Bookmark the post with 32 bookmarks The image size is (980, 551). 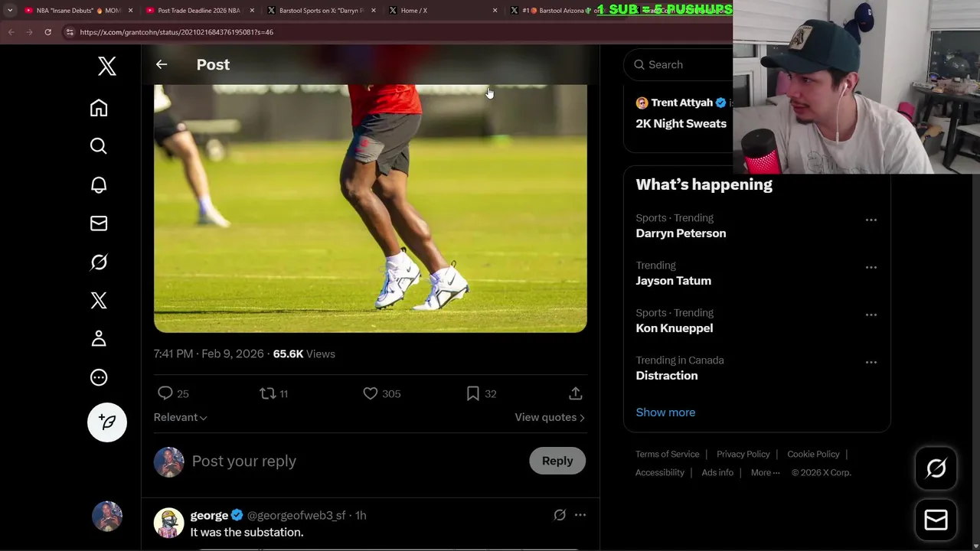473,393
